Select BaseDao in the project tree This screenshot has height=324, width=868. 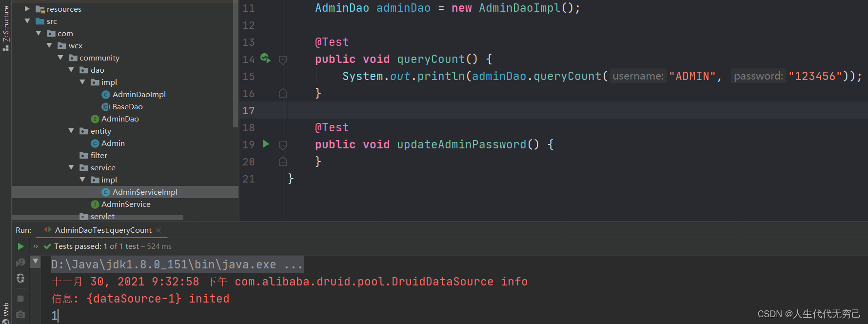(128, 107)
